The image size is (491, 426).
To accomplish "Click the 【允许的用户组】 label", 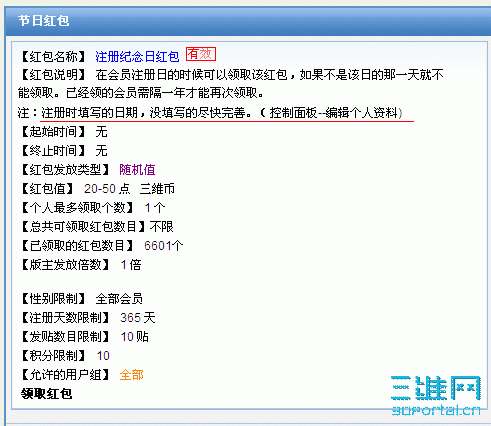I will [65, 375].
